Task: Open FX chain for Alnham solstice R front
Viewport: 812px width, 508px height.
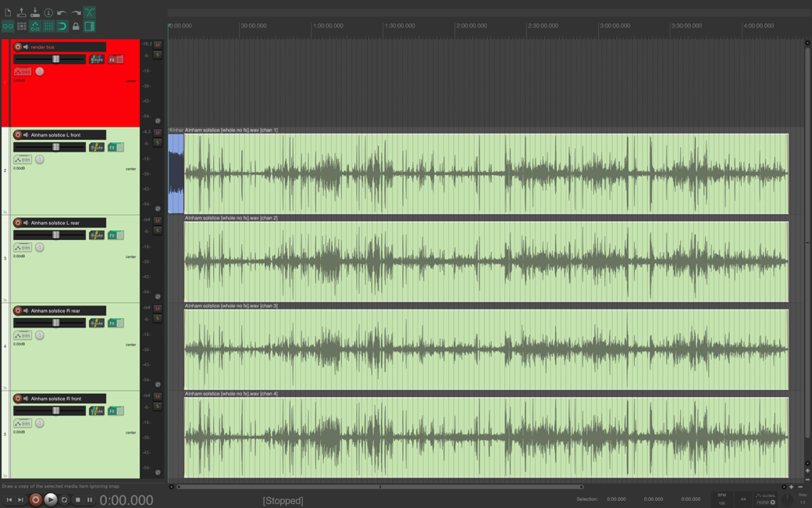Action: 112,411
